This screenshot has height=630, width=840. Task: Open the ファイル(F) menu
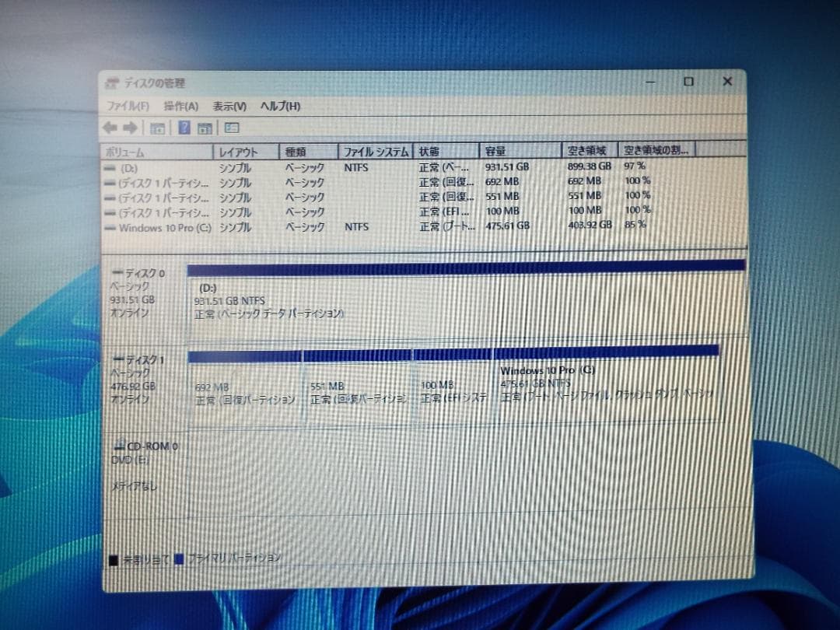pos(125,106)
